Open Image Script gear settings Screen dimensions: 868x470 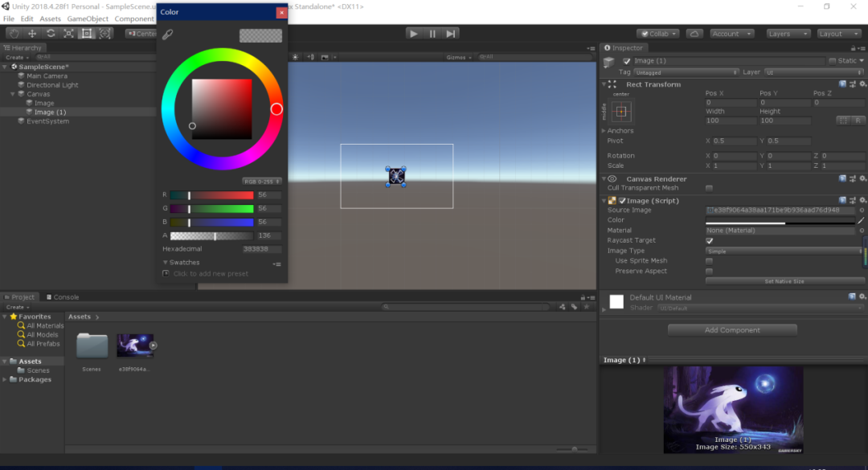[x=862, y=200]
